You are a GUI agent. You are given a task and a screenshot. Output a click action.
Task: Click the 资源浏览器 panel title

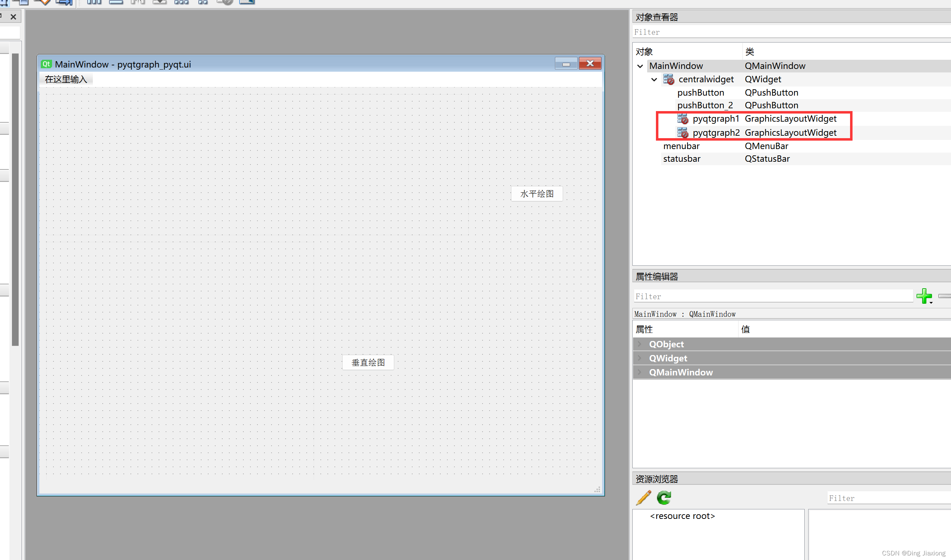coord(657,479)
